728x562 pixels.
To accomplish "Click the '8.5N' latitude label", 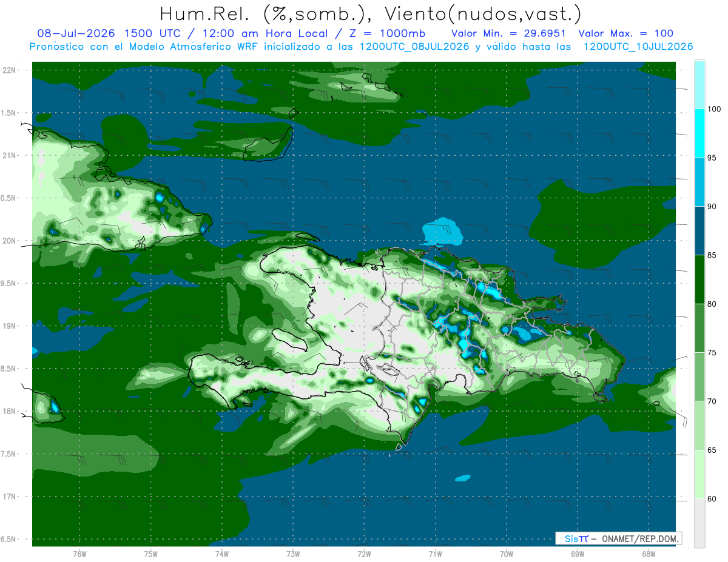I will [x=9, y=369].
